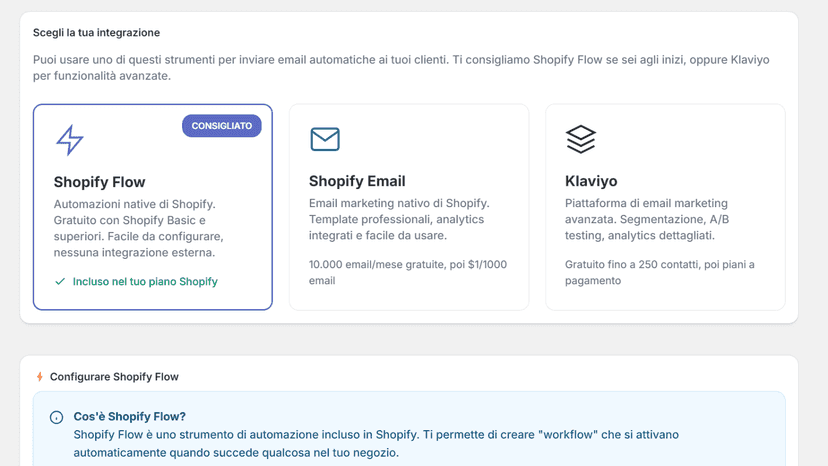
Task: Click the Klaviyo stacked layers icon
Action: pos(581,139)
